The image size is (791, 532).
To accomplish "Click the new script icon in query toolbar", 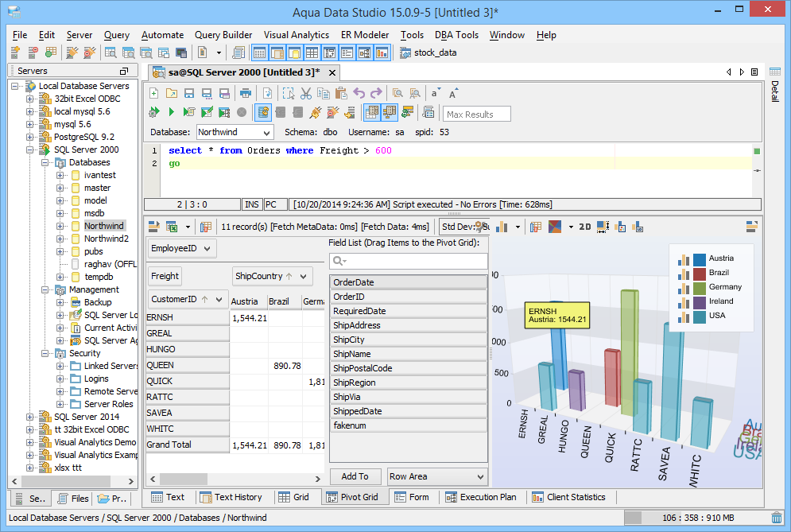I will point(154,93).
